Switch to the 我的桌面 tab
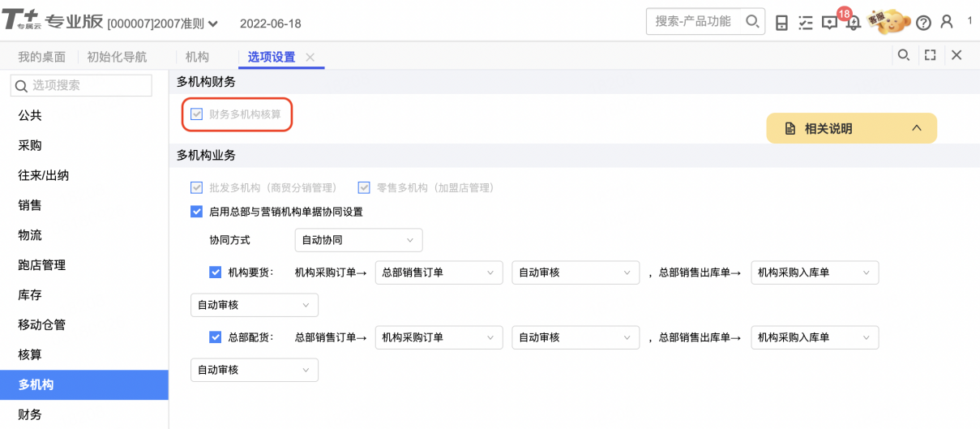This screenshot has height=429, width=980. click(x=42, y=57)
